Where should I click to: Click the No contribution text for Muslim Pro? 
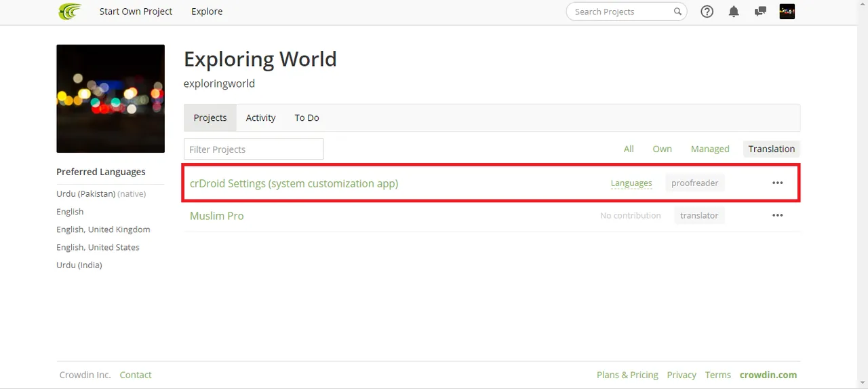(630, 215)
